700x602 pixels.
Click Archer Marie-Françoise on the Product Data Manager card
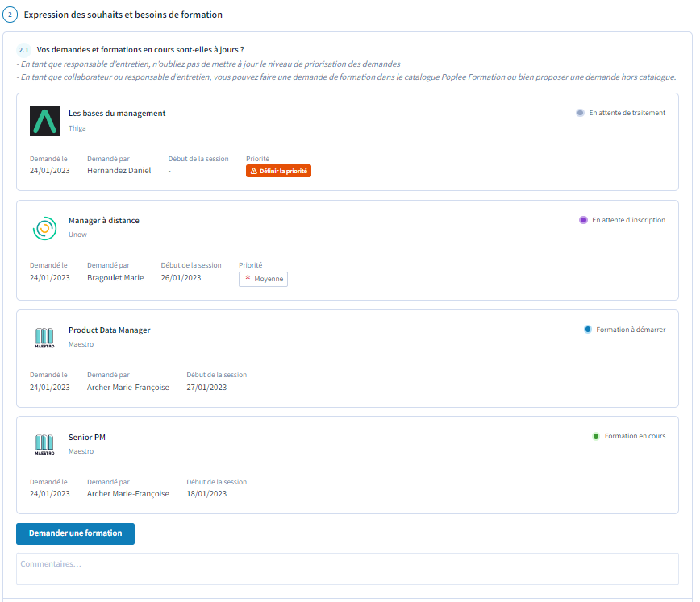[128, 388]
